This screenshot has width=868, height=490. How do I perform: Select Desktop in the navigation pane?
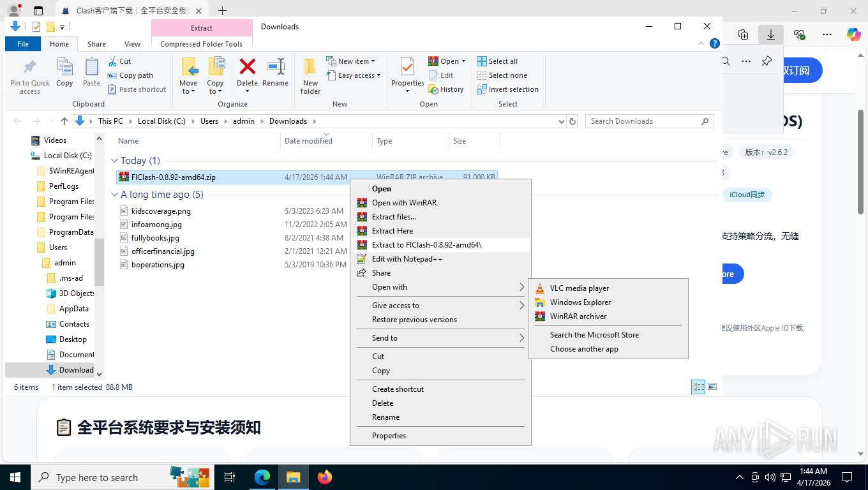click(73, 339)
